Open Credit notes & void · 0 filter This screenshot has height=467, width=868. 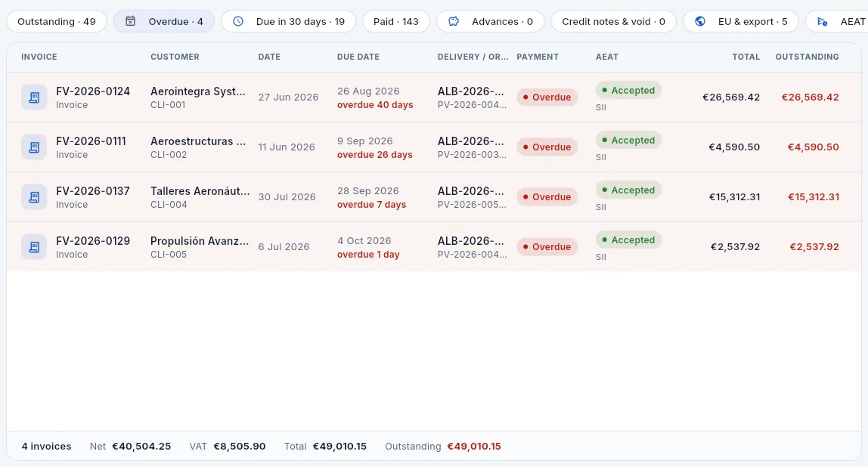coord(613,22)
